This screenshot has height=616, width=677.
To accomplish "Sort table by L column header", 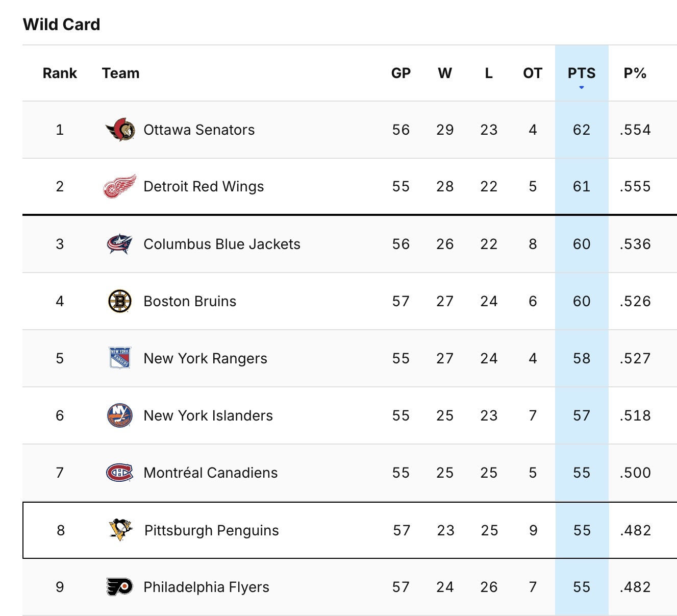I will (x=489, y=73).
